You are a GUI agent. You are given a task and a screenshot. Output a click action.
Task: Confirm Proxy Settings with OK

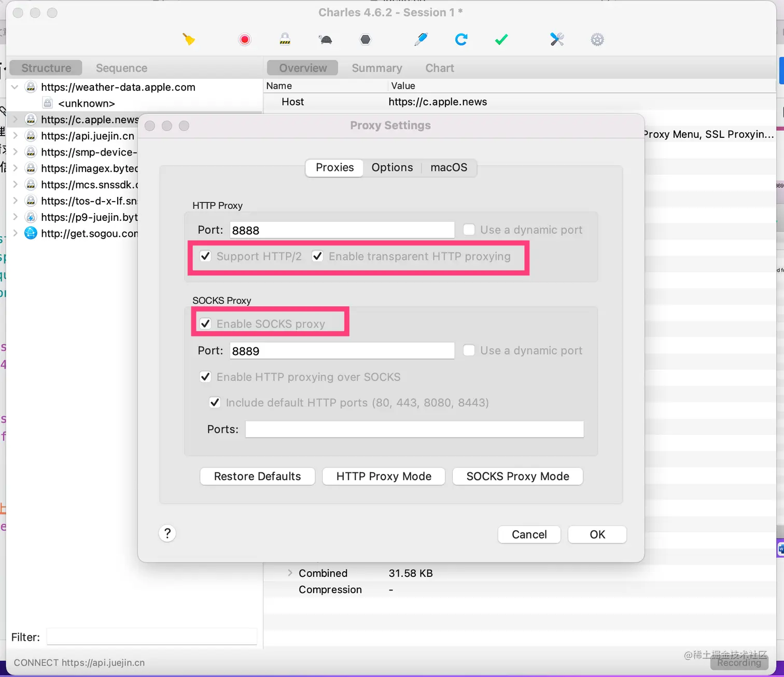tap(597, 534)
